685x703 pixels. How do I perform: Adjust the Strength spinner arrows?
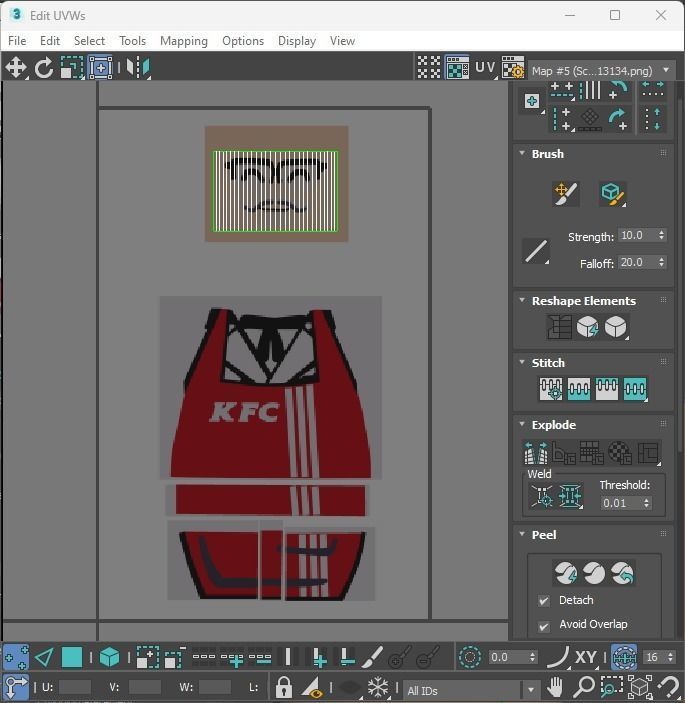pos(662,235)
